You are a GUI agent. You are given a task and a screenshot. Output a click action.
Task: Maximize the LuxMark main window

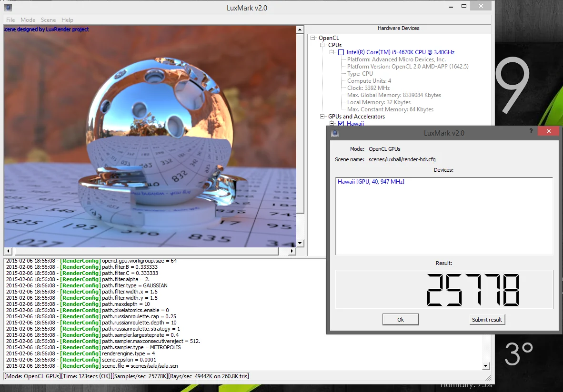click(x=464, y=6)
